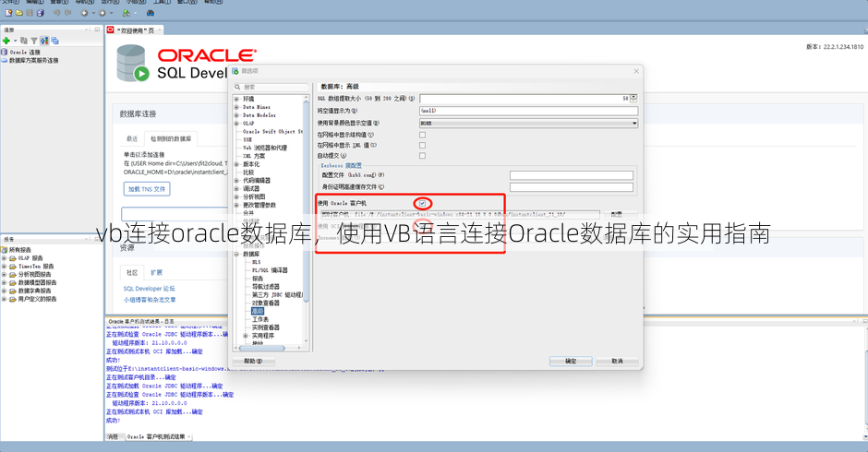Click SQL 数组提取大小 spinner arrows

pos(633,99)
